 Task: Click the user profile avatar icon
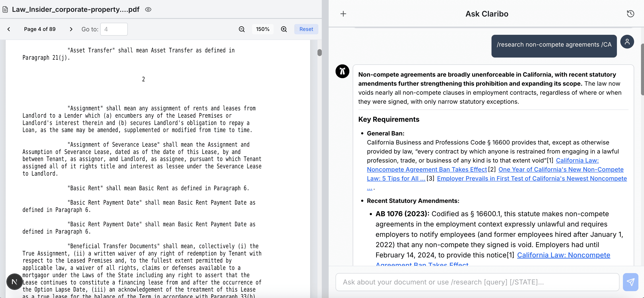(627, 42)
